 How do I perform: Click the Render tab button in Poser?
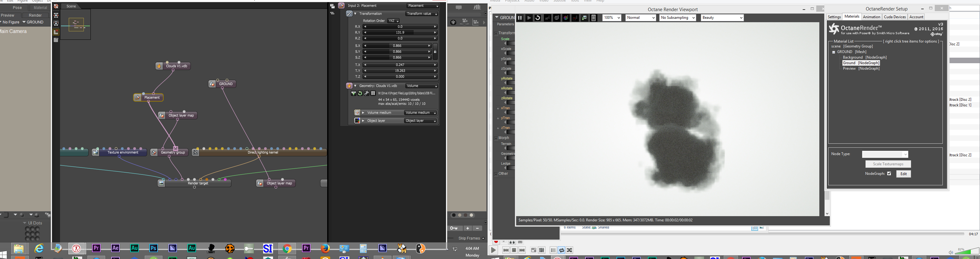click(35, 15)
